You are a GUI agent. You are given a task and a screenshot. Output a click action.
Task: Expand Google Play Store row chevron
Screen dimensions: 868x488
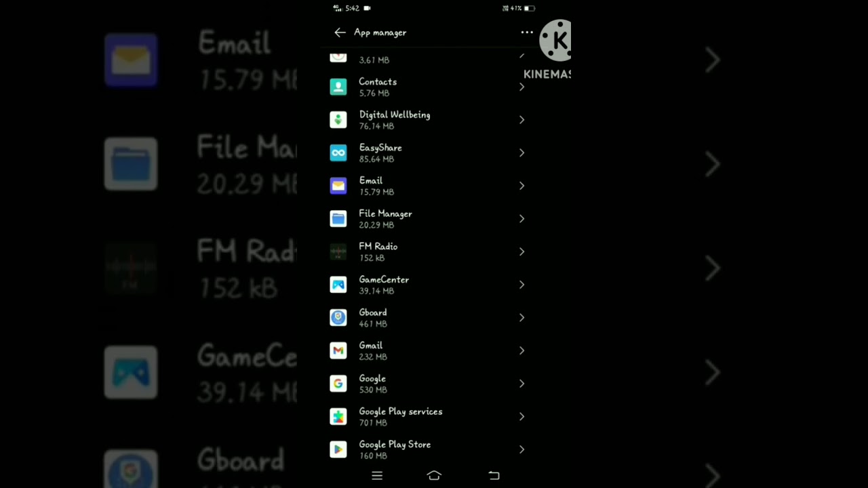pyautogui.click(x=521, y=449)
